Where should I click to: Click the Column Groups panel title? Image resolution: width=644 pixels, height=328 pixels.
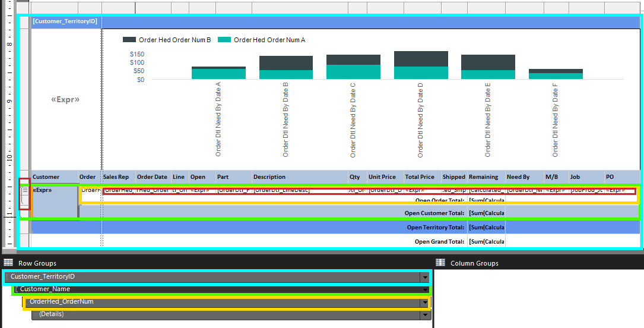[x=474, y=263]
